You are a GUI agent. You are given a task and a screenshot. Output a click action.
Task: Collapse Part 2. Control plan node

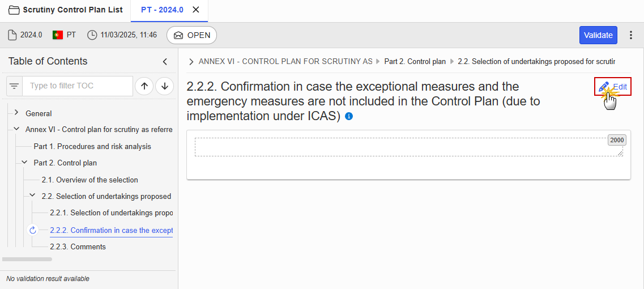tap(25, 163)
